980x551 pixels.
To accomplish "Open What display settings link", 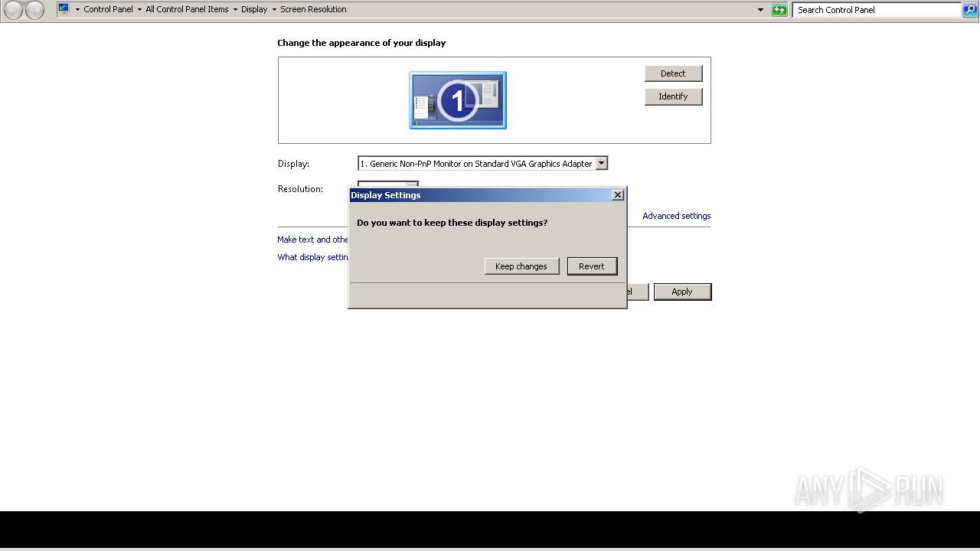I will coord(313,257).
